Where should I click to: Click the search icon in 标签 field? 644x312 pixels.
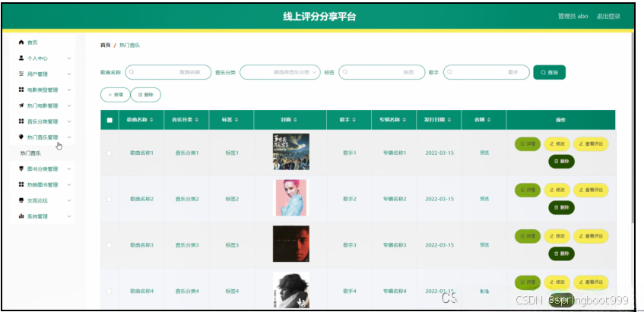tap(345, 72)
